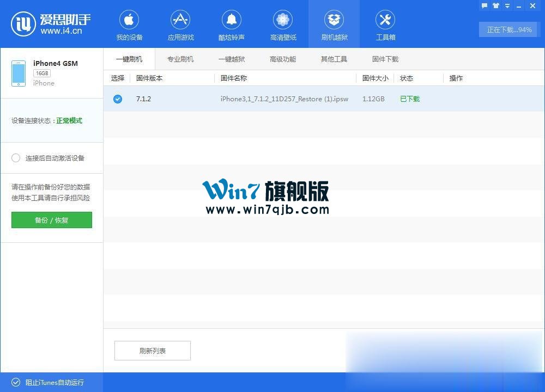Close the 爱思助手 window
The image size is (545, 392).
coord(532,5)
